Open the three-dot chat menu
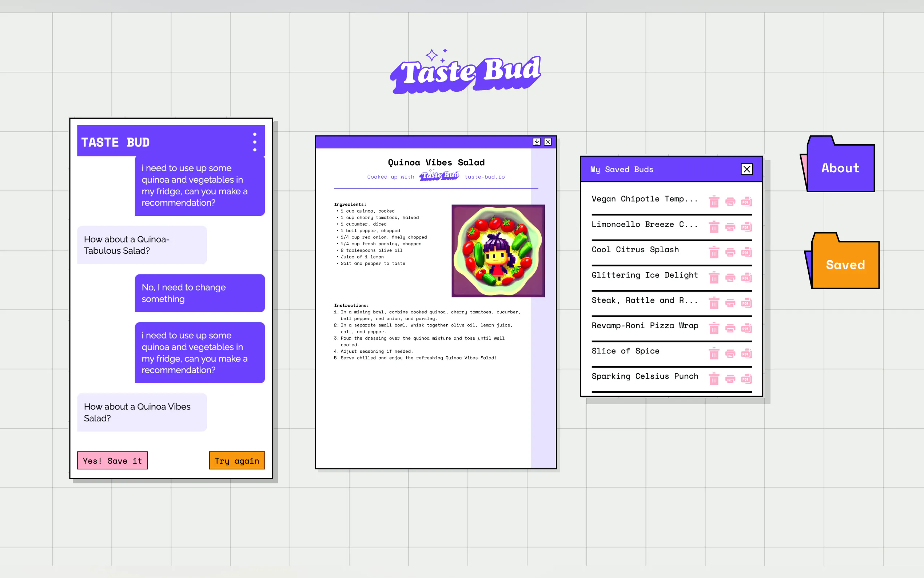 point(255,142)
